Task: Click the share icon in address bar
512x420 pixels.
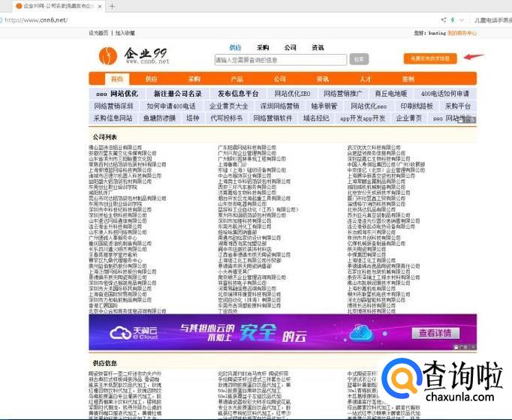Action: point(443,20)
